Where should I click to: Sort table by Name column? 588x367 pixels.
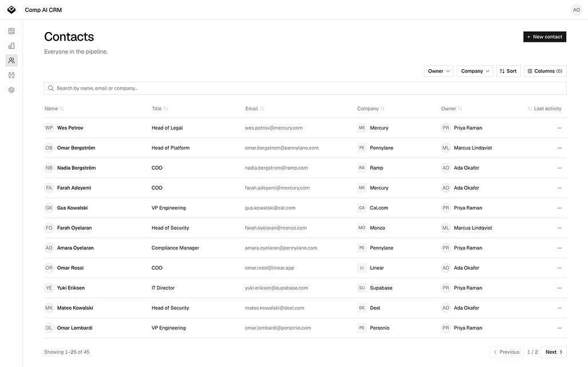pyautogui.click(x=54, y=109)
